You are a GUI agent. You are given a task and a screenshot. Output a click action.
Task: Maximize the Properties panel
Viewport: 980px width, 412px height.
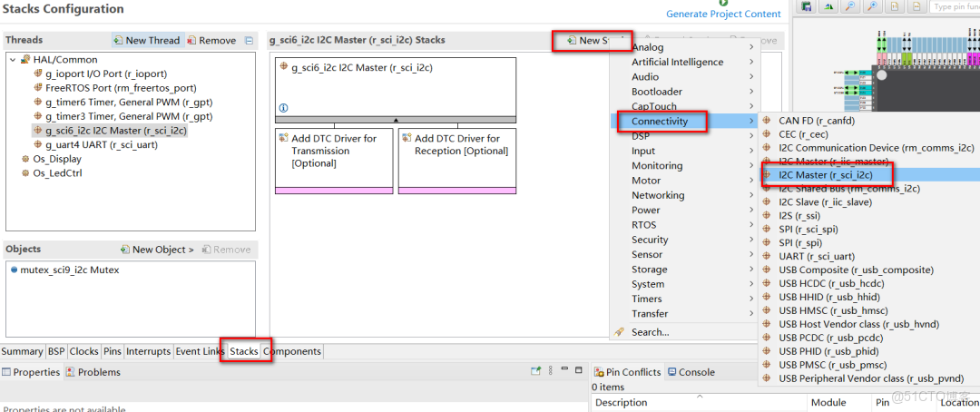(579, 370)
